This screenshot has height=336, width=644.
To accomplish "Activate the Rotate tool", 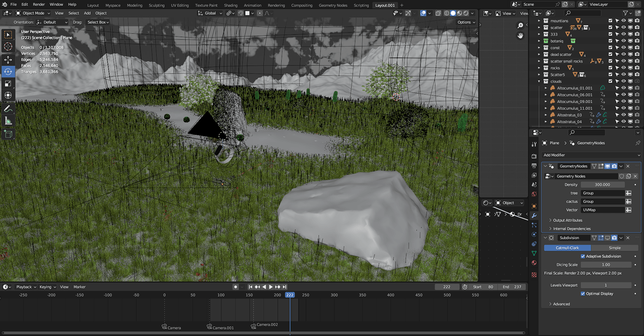I will click(x=8, y=72).
